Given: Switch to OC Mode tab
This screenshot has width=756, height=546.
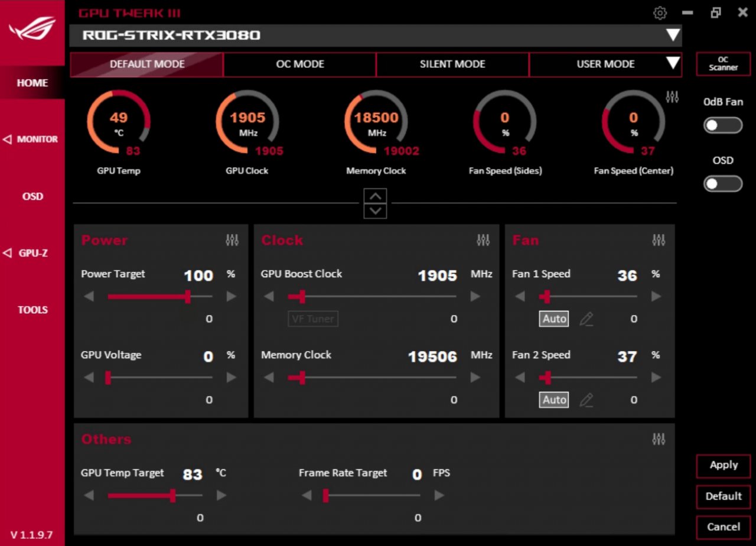Looking at the screenshot, I should point(300,64).
